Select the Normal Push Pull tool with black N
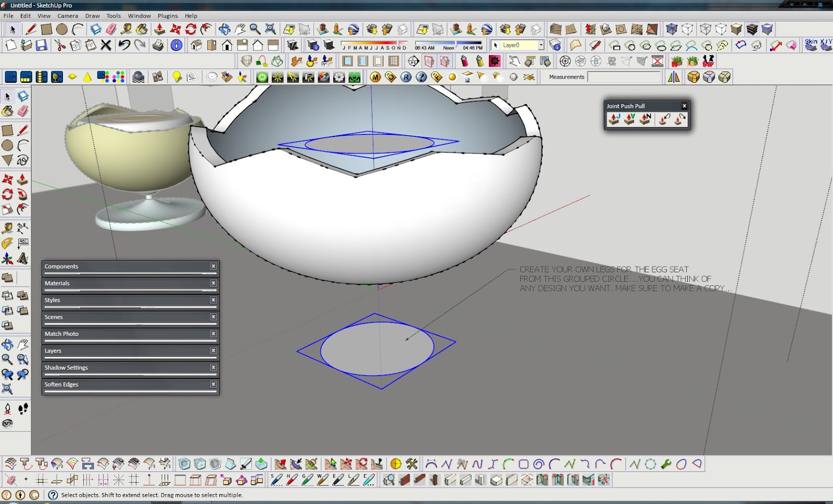This screenshot has height=504, width=833. point(645,119)
